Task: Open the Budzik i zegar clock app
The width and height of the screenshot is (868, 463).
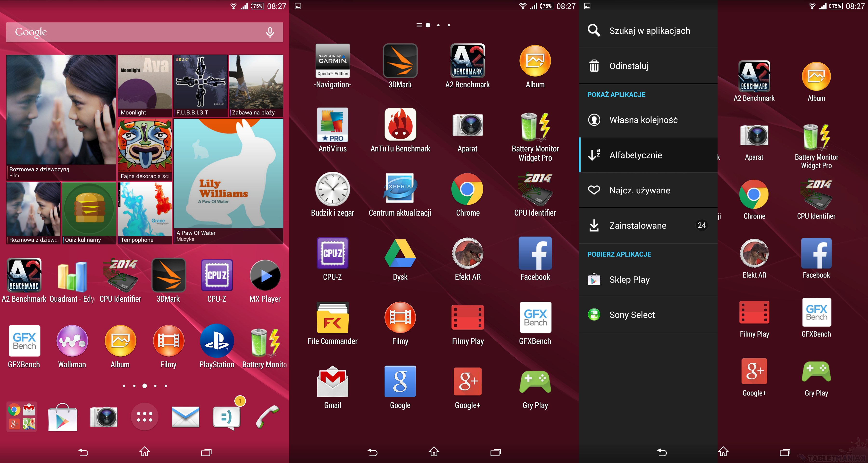Action: (x=332, y=189)
